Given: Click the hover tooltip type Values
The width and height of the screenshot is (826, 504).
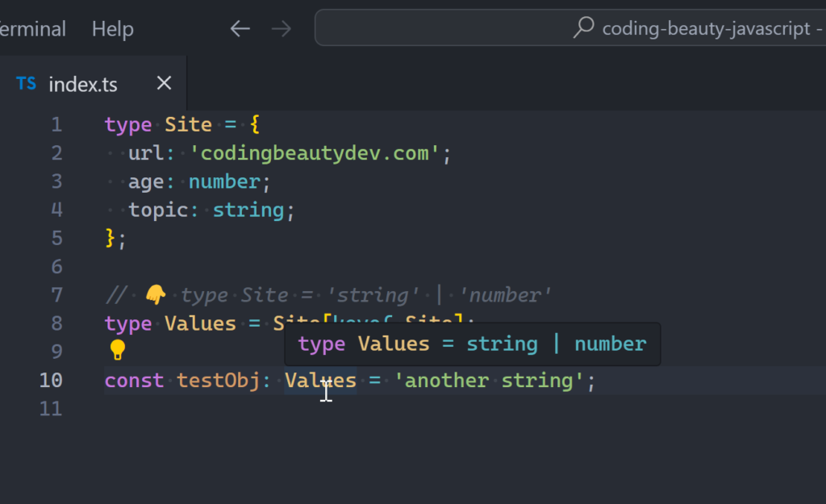Looking at the screenshot, I should pyautogui.click(x=472, y=344).
